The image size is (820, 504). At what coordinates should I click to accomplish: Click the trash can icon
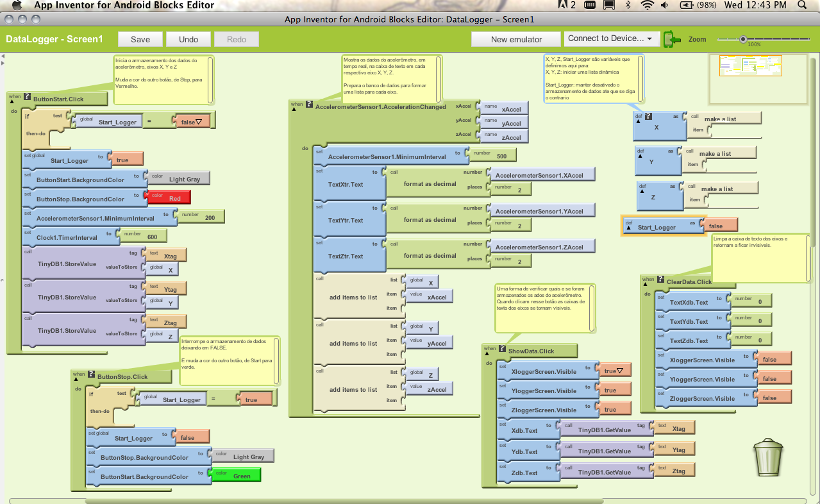pos(768,457)
